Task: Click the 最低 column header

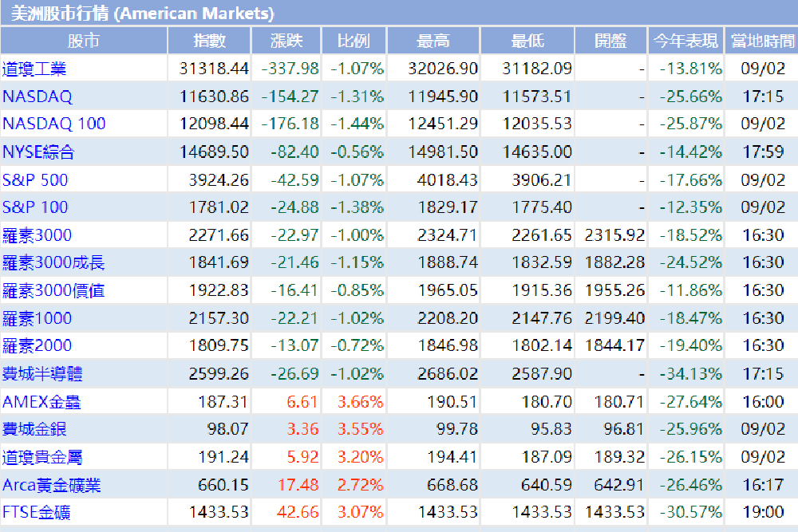Action: tap(527, 41)
